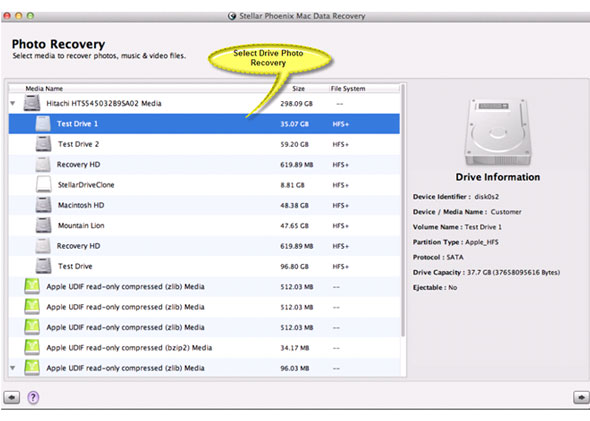Viewport: 590px width, 421px height.
Task: Select the Hitachi HTS545032B9SA02 Media row
Action: [x=204, y=103]
